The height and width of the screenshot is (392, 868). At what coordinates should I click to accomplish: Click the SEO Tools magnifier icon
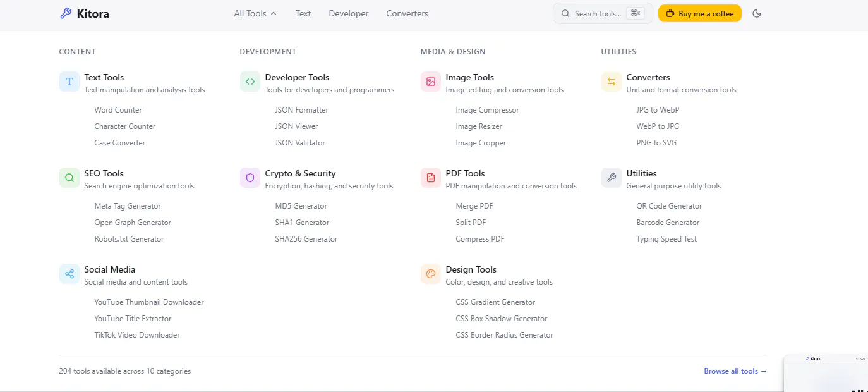(69, 178)
